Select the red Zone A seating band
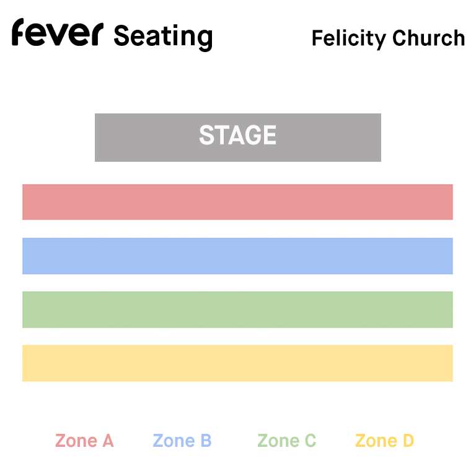 [x=237, y=202]
